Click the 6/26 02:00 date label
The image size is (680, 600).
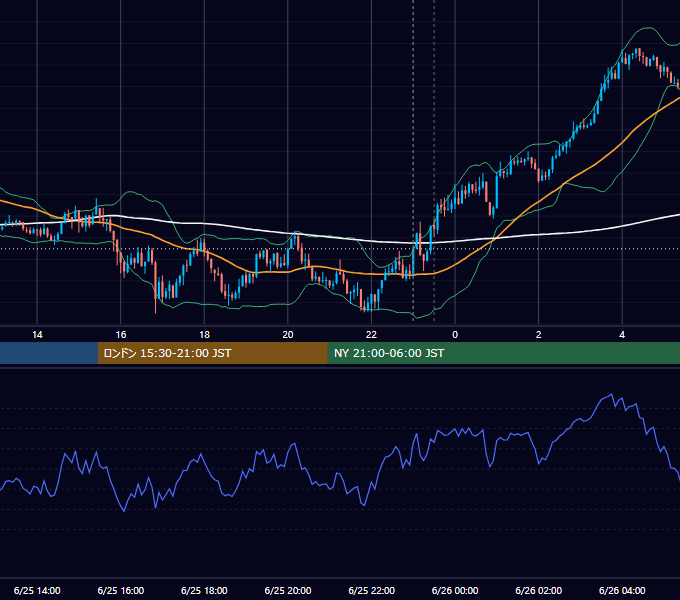[x=539, y=590]
